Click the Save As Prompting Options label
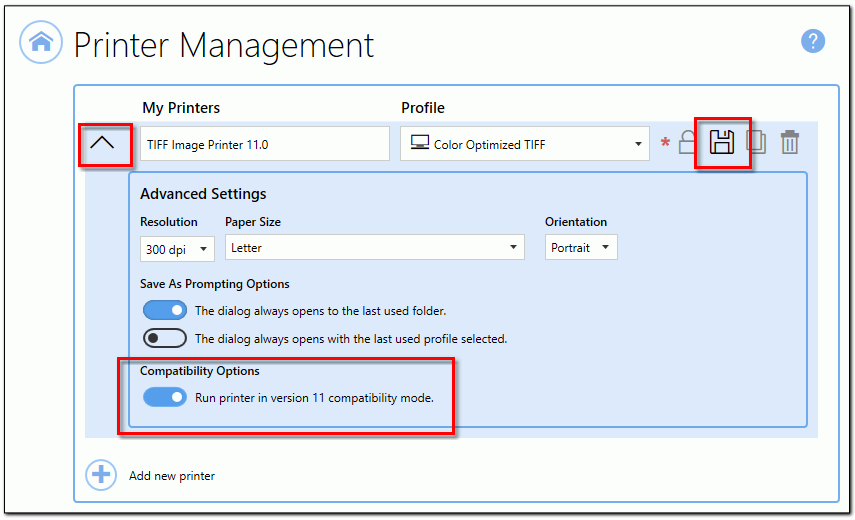 [x=214, y=284]
